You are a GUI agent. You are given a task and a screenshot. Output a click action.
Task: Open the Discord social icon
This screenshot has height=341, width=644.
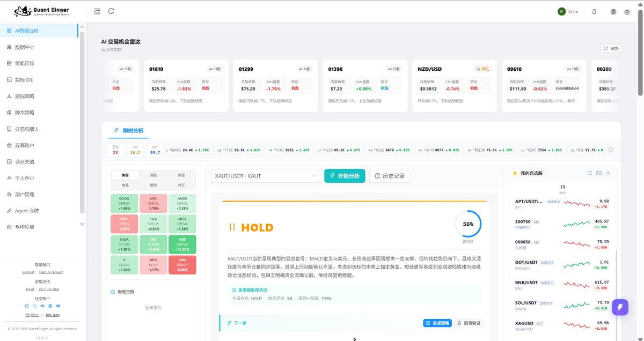click(42, 306)
